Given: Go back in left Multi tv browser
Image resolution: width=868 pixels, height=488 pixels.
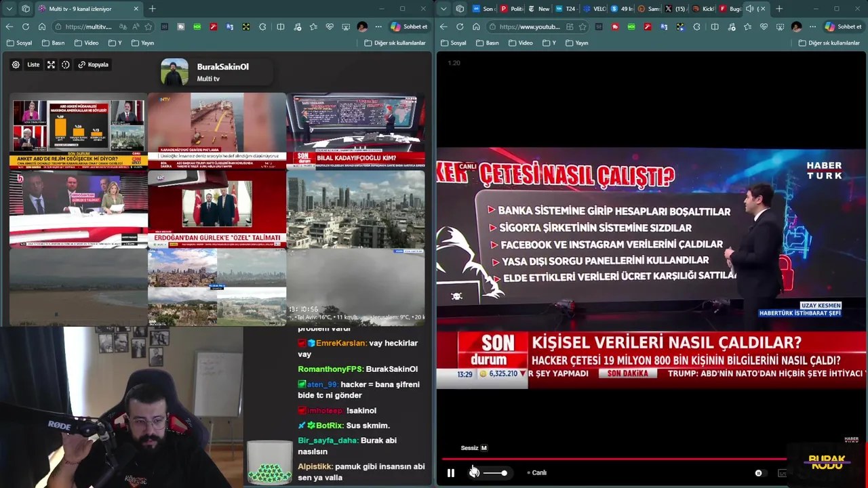Looking at the screenshot, I should coord(9,26).
